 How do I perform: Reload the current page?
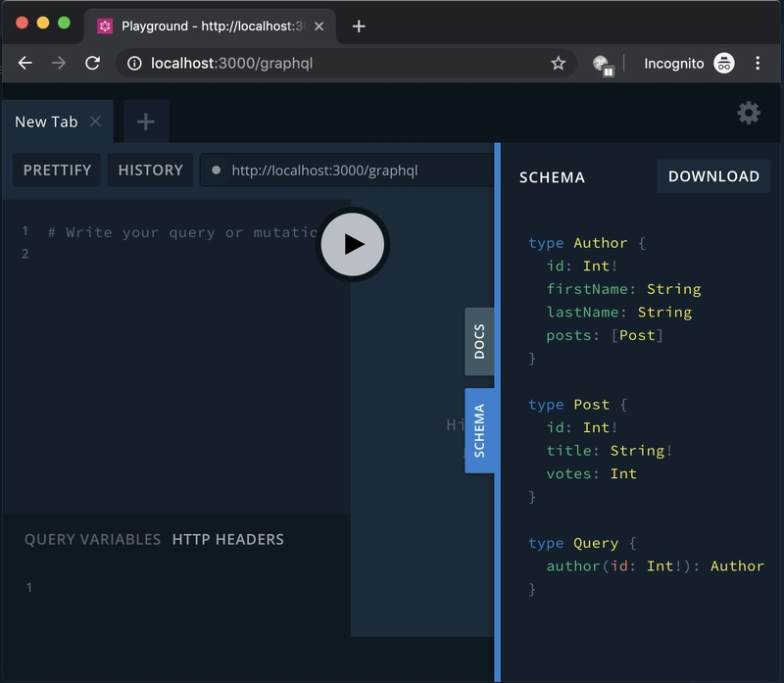coord(92,63)
